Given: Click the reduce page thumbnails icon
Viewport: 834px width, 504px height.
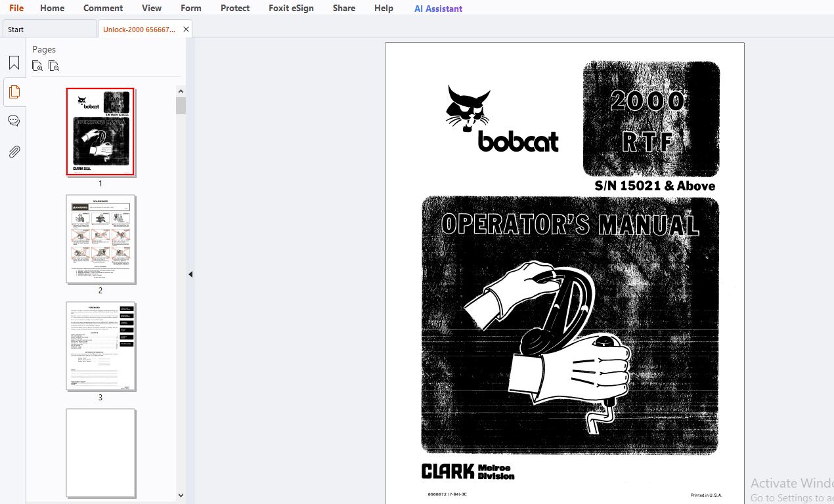Looking at the screenshot, I should click(x=54, y=66).
